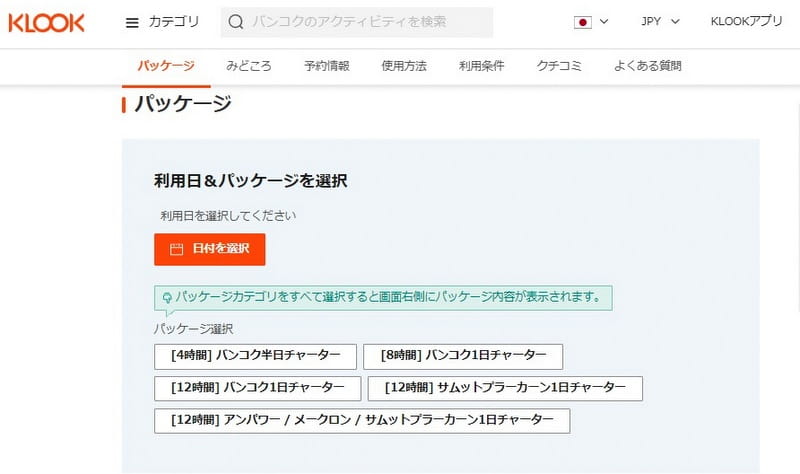Switch to the みどころ tab

249,66
